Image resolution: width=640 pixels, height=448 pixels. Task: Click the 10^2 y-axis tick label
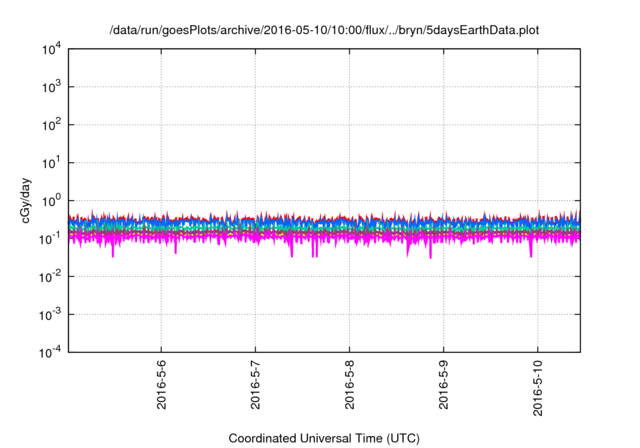[x=51, y=125]
